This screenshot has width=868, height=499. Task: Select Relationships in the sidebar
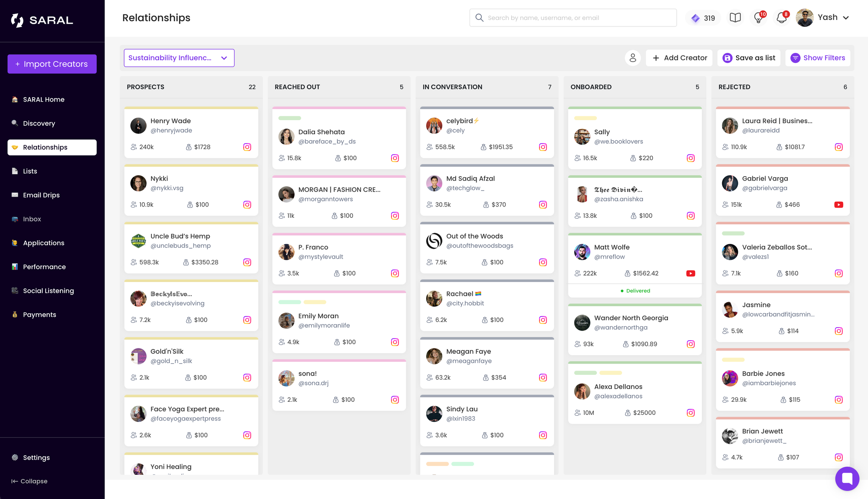click(x=52, y=148)
